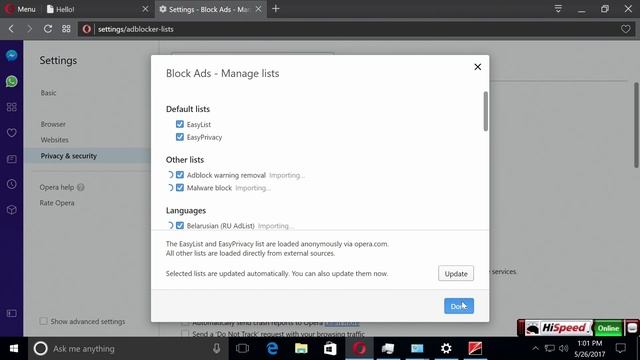
Task: Click the Opera icon in address bar
Action: (x=87, y=29)
